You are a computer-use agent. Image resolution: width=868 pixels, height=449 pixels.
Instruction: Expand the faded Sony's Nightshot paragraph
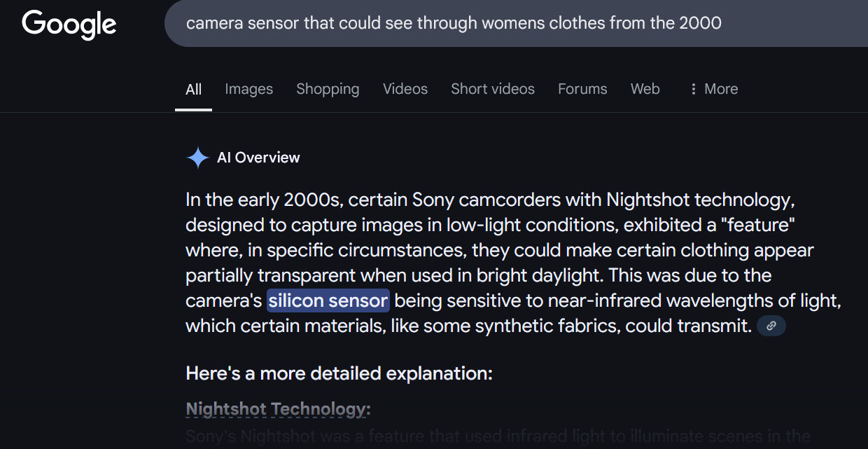tap(498, 437)
